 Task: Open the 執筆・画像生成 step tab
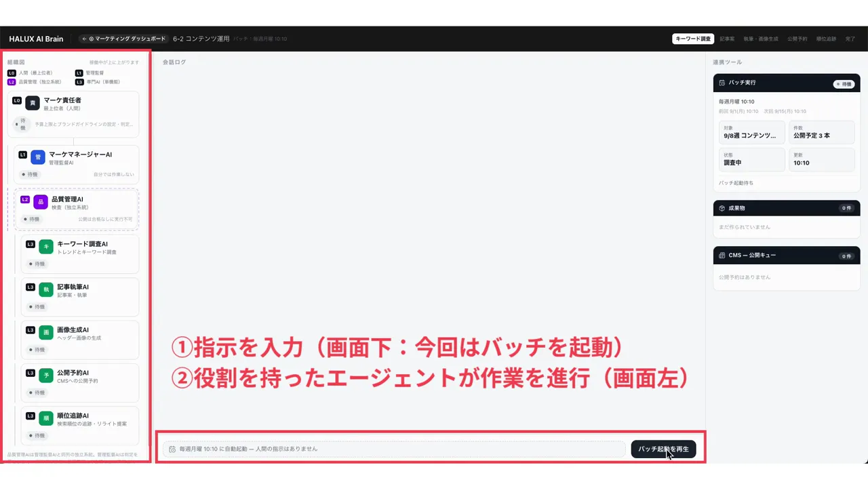(x=761, y=39)
